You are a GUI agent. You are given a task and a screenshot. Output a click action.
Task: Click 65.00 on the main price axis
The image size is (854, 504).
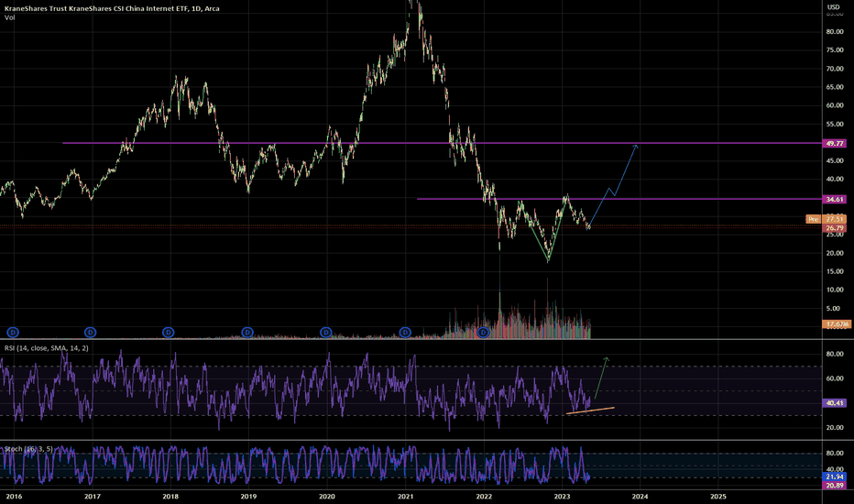click(x=835, y=87)
